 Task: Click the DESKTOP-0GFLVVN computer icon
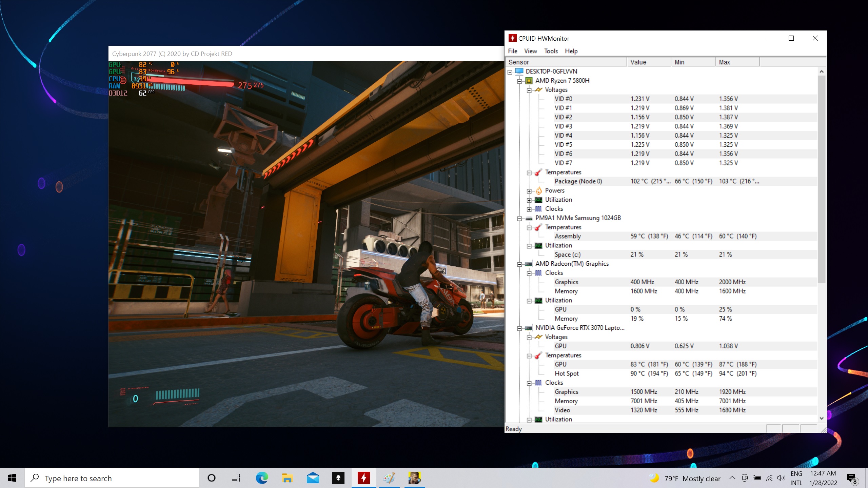click(x=519, y=72)
